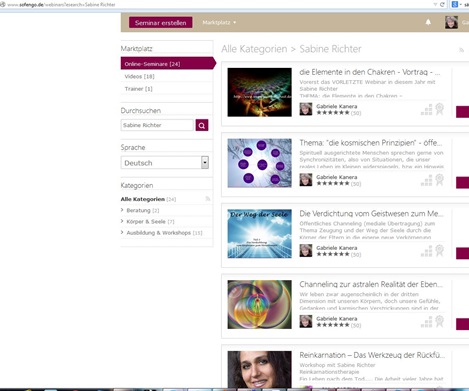Click Gabriele Kanera name in Chakren card
Viewport: 469px width, 391px height.
pyautogui.click(x=337, y=106)
